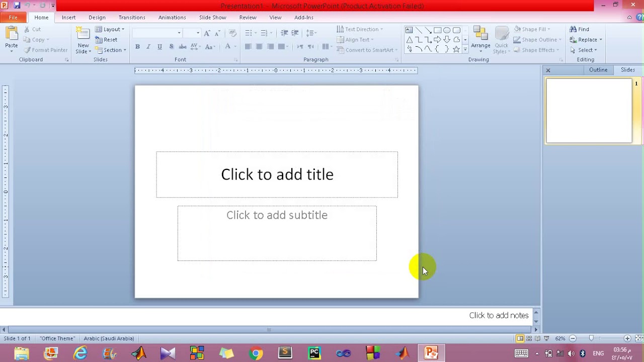This screenshot has width=644, height=362.
Task: Select the Isosceles Triangle shape
Action: 409,40
